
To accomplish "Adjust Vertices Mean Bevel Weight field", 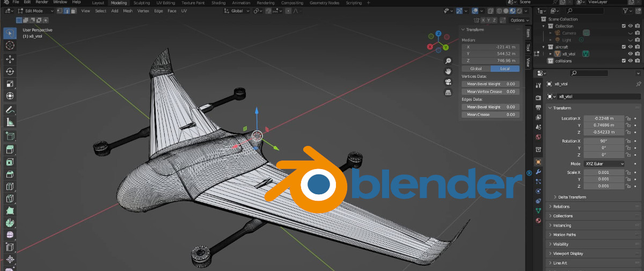I will coord(491,84).
